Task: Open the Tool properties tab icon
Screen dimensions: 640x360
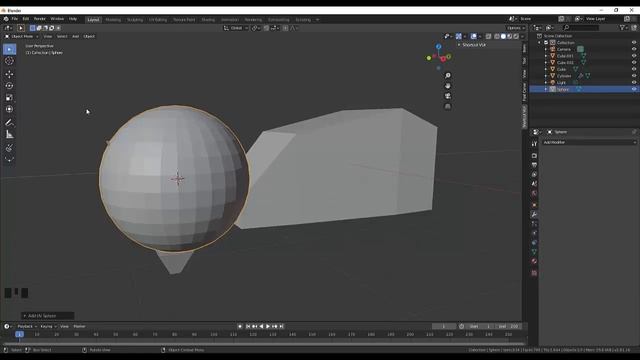Action: coord(534,144)
